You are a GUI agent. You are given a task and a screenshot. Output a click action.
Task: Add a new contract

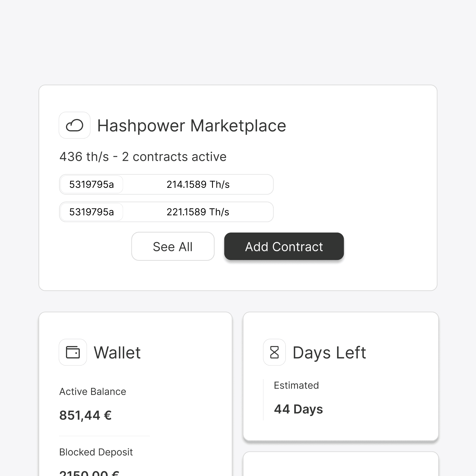(x=284, y=247)
